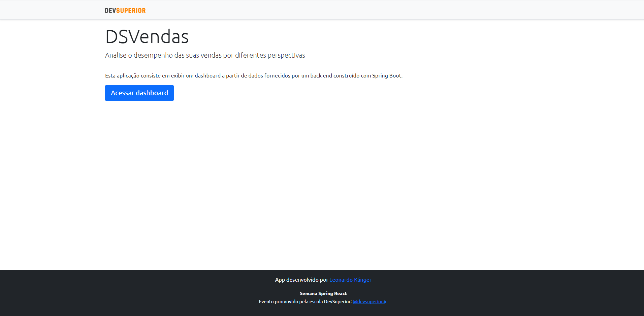
Task: Open the Leonardo Klinger link
Action: pos(350,280)
